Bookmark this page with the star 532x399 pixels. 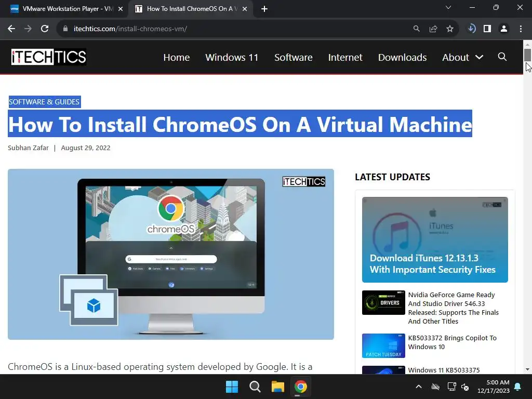(x=450, y=29)
